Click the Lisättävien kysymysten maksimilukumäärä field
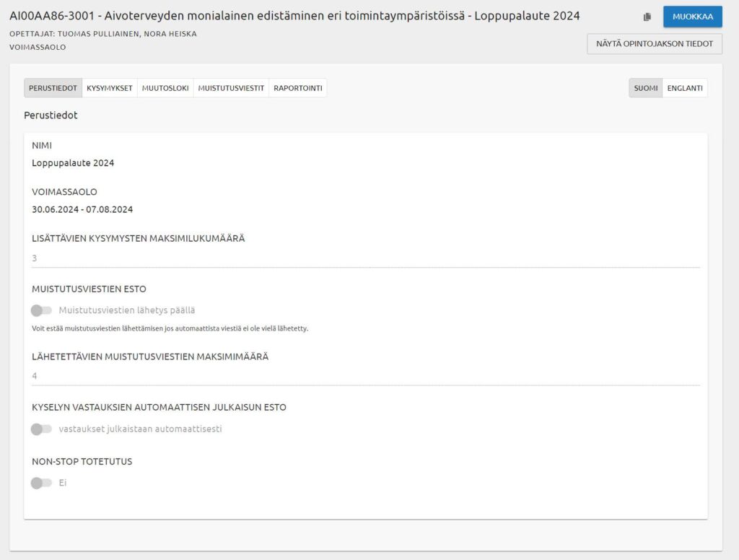 click(x=365, y=258)
